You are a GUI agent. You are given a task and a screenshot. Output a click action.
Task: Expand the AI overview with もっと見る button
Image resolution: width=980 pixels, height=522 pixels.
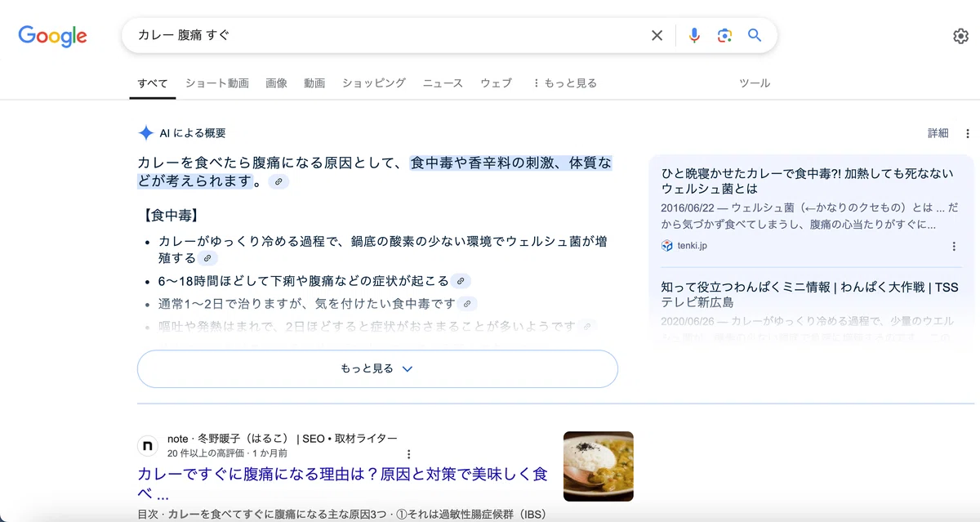coord(377,368)
